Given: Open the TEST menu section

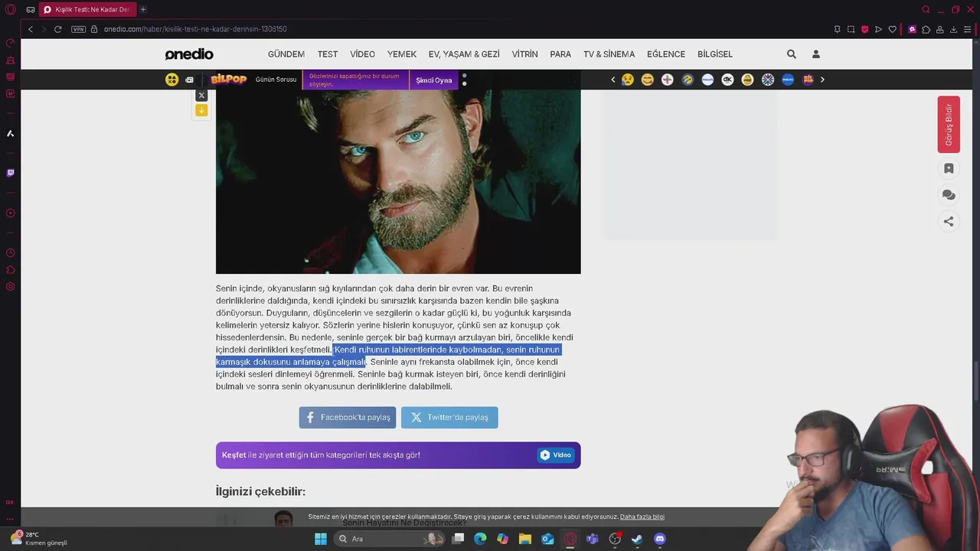Looking at the screenshot, I should 328,54.
